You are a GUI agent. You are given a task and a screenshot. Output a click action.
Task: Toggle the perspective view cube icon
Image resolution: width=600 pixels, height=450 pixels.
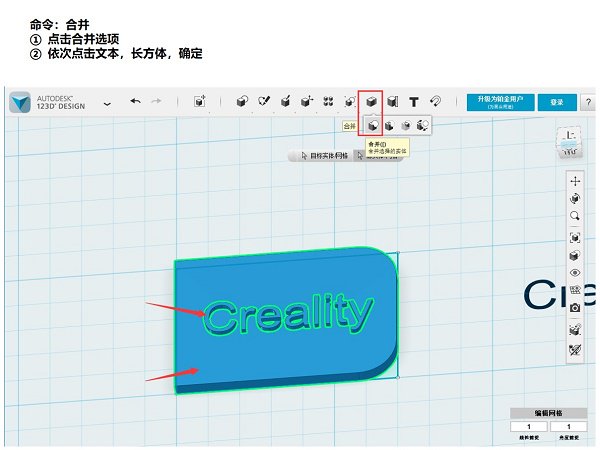(575, 255)
